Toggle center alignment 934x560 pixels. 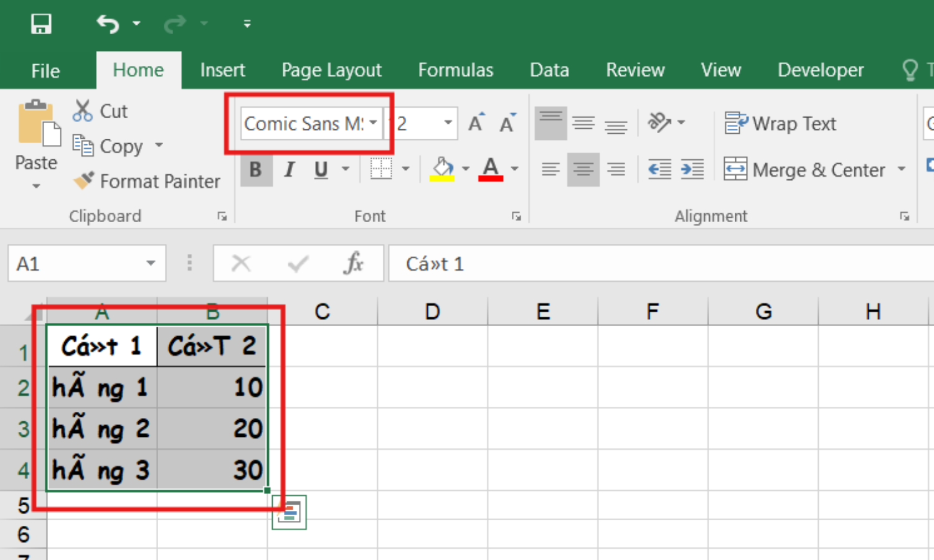tap(583, 169)
